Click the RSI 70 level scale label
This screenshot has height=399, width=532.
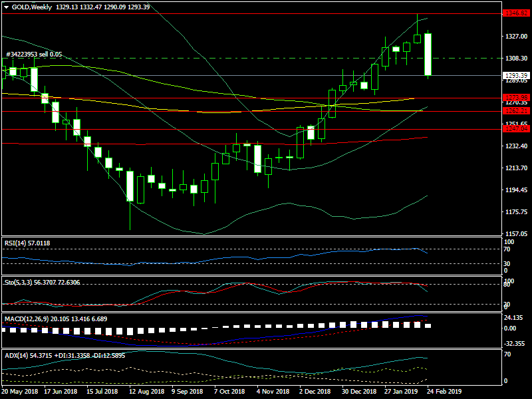pos(507,249)
